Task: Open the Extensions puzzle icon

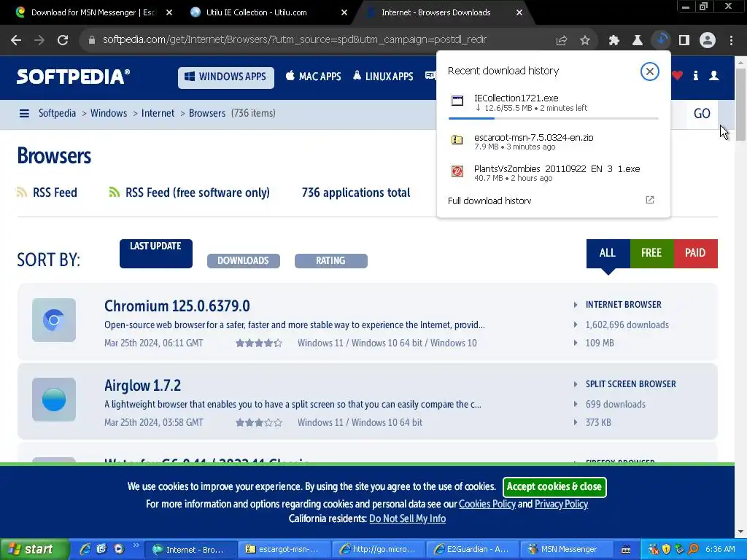Action: 614,41
